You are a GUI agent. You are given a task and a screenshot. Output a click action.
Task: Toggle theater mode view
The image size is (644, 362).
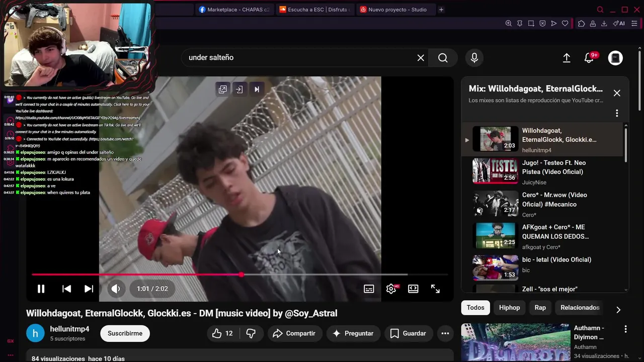pos(413,289)
